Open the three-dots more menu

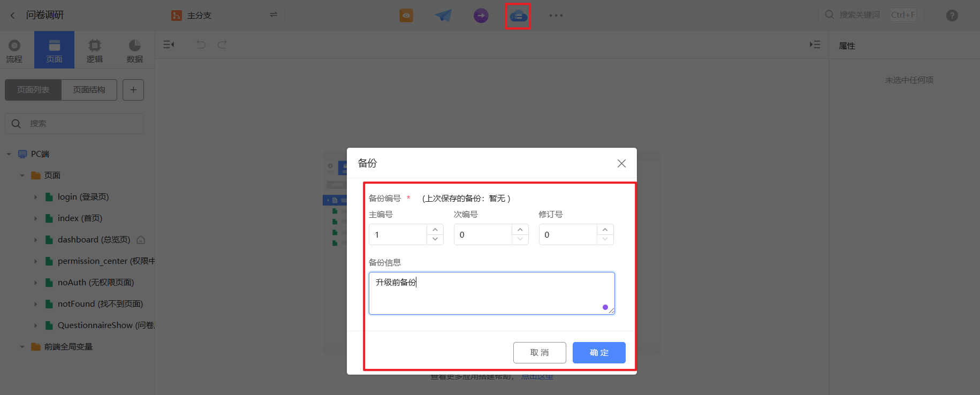tap(556, 16)
